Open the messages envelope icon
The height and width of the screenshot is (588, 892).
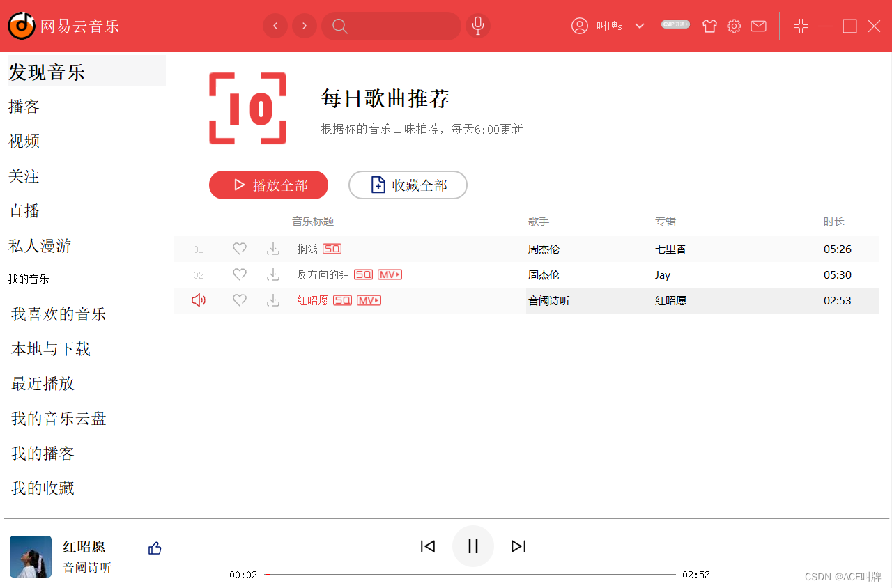[x=758, y=26]
